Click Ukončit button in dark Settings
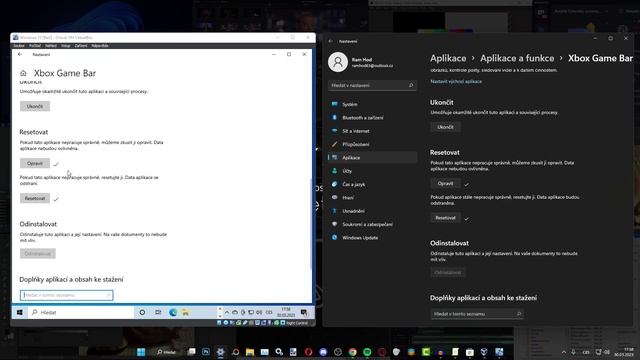The image size is (640, 360). pyautogui.click(x=445, y=127)
